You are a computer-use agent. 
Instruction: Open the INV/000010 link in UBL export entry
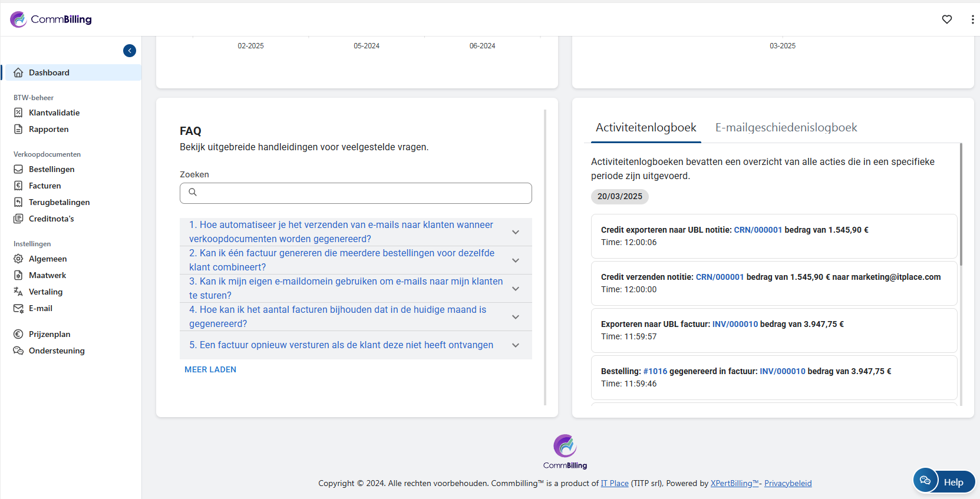(735, 324)
